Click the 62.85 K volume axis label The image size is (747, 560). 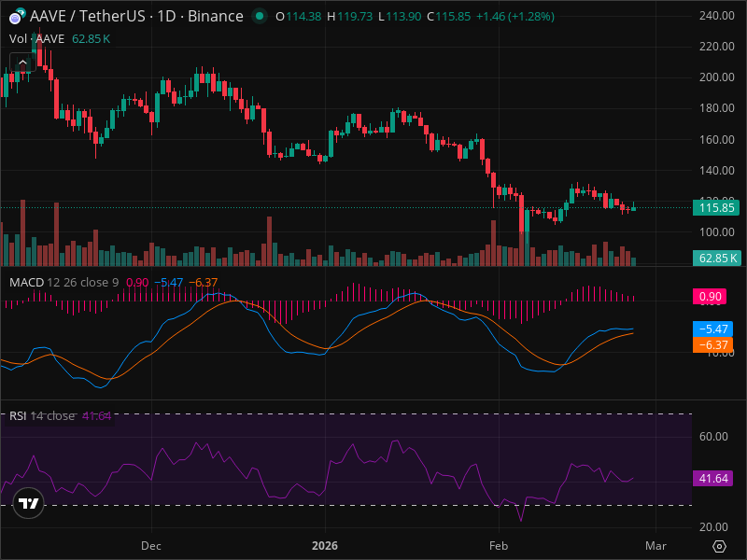[716, 259]
